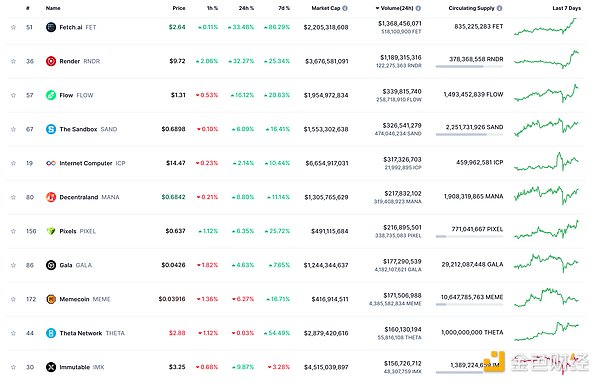Click the Pixels gem logo icon

pos(51,231)
